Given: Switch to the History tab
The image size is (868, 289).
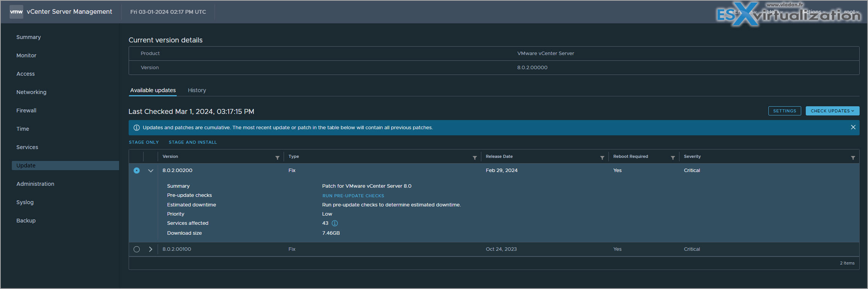Looking at the screenshot, I should pyautogui.click(x=197, y=90).
